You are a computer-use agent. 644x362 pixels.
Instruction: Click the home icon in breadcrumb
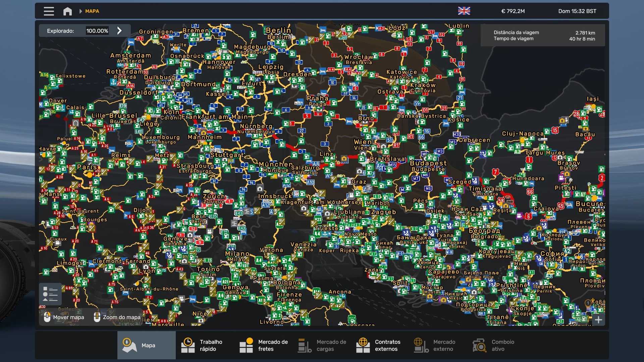(x=67, y=11)
